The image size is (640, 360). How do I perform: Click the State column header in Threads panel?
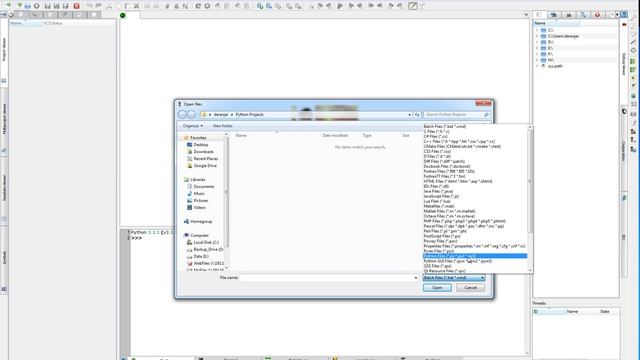tap(604, 311)
